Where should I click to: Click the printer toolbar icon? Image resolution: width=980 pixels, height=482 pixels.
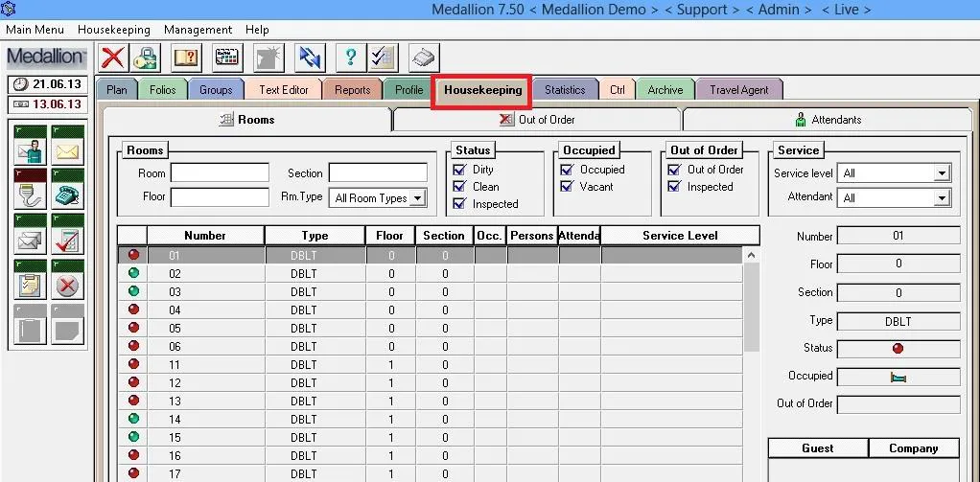tap(425, 58)
